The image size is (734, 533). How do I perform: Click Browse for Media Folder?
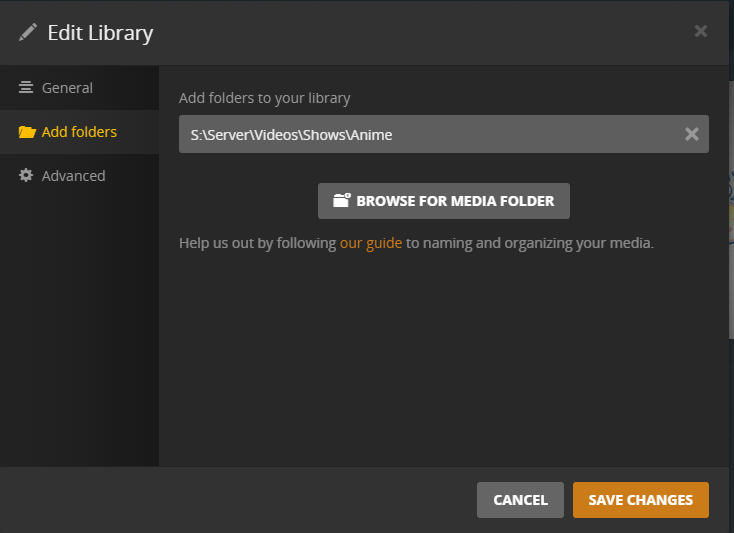tap(444, 201)
